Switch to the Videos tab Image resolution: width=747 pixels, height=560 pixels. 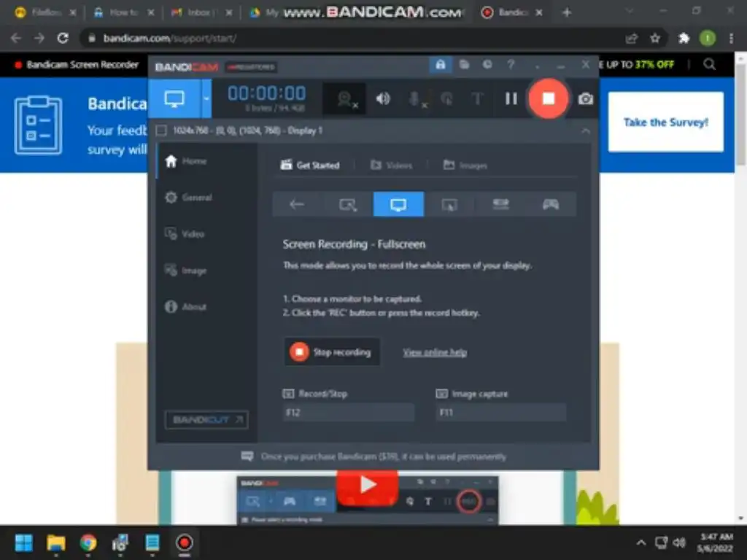coord(392,166)
